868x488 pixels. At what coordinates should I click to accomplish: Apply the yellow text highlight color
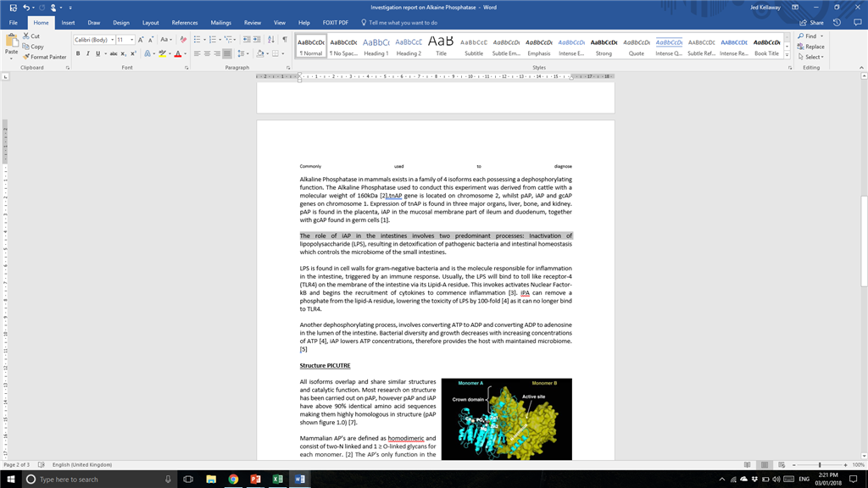coord(162,53)
